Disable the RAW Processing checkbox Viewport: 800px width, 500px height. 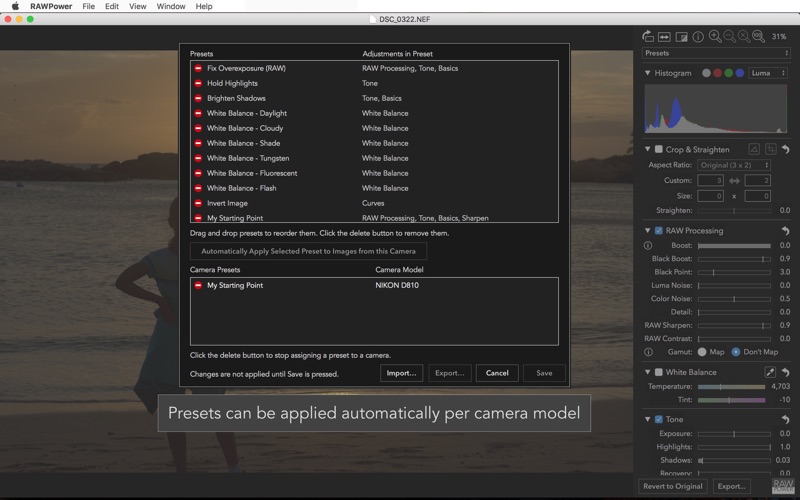point(659,231)
